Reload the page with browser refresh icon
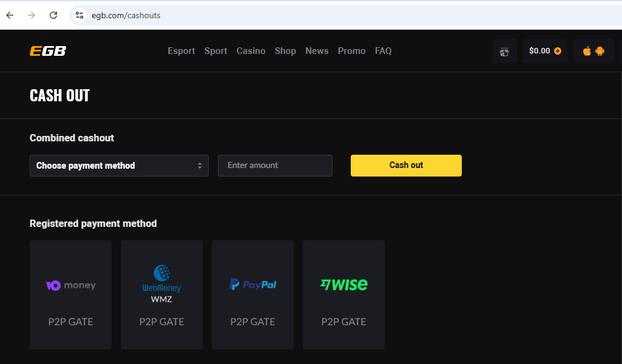The width and height of the screenshot is (622, 364). point(53,15)
